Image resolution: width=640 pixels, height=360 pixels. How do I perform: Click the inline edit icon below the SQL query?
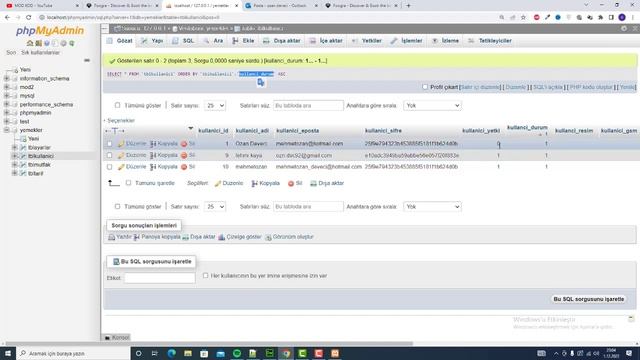pos(260,82)
